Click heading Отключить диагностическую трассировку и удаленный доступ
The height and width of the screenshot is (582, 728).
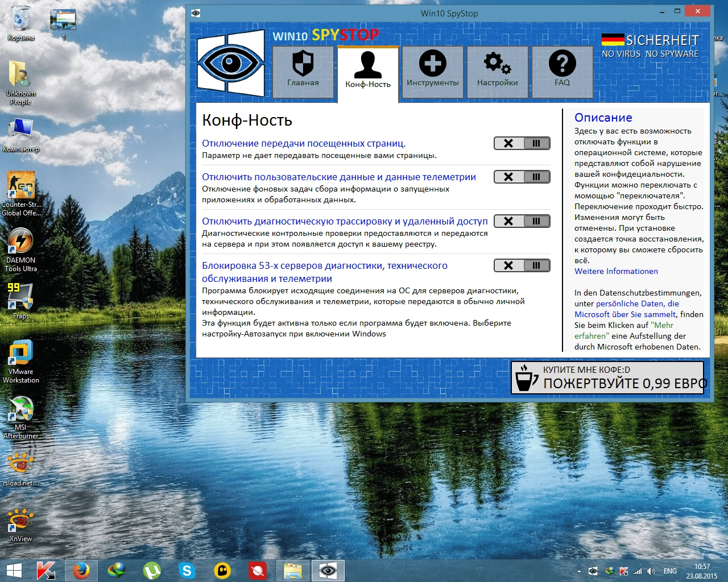pos(345,221)
